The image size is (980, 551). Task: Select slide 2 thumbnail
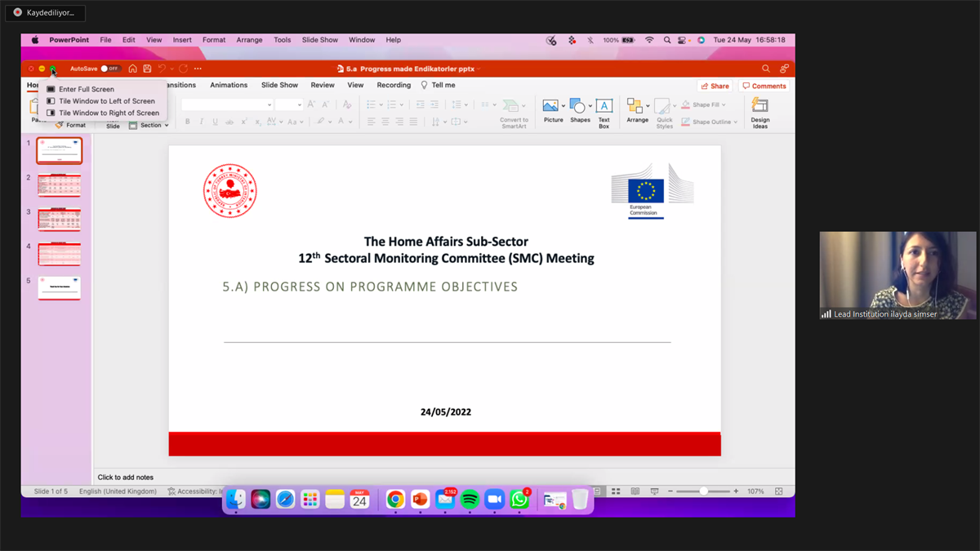[x=60, y=185]
